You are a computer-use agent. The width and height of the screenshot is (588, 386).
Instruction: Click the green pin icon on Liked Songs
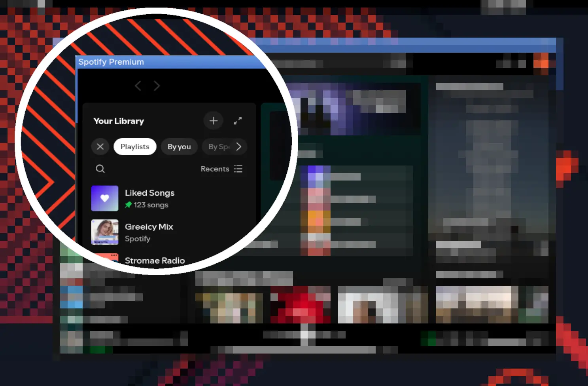click(x=128, y=205)
